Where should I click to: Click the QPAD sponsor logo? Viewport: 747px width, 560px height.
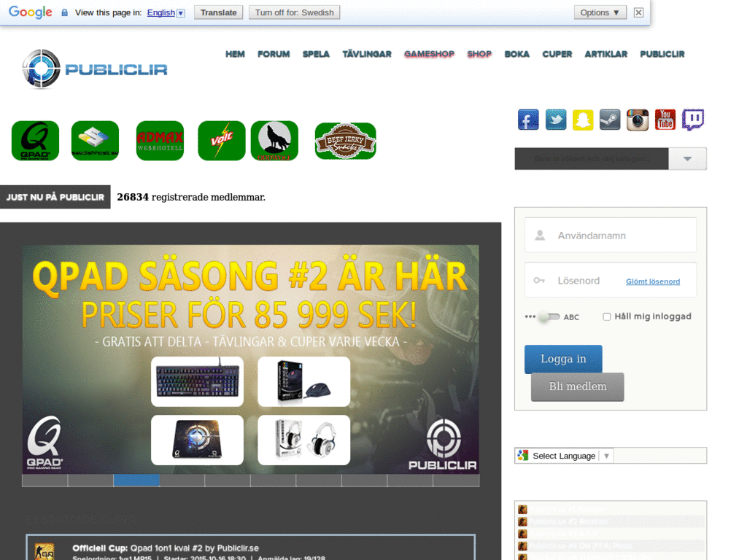(x=35, y=141)
